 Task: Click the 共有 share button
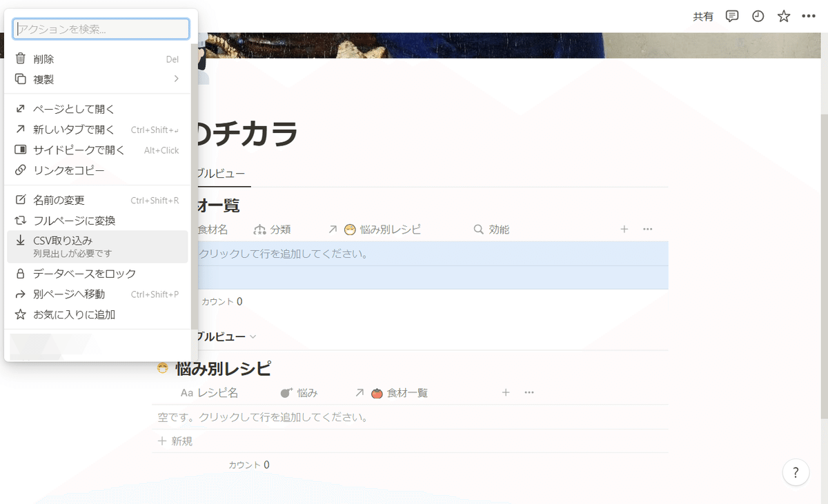point(703,17)
